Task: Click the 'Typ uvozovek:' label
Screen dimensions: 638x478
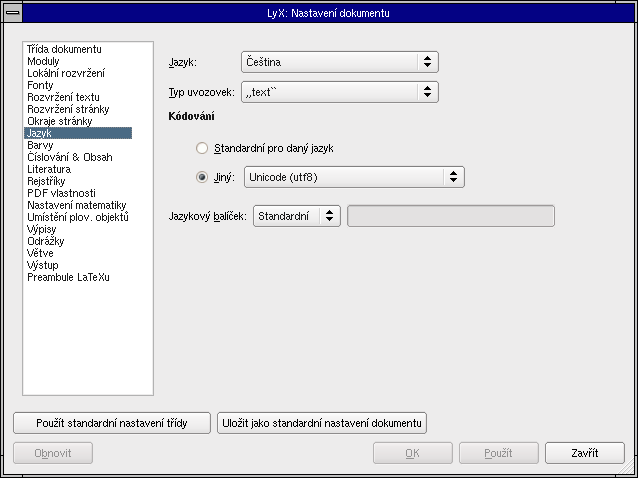Action: (201, 93)
